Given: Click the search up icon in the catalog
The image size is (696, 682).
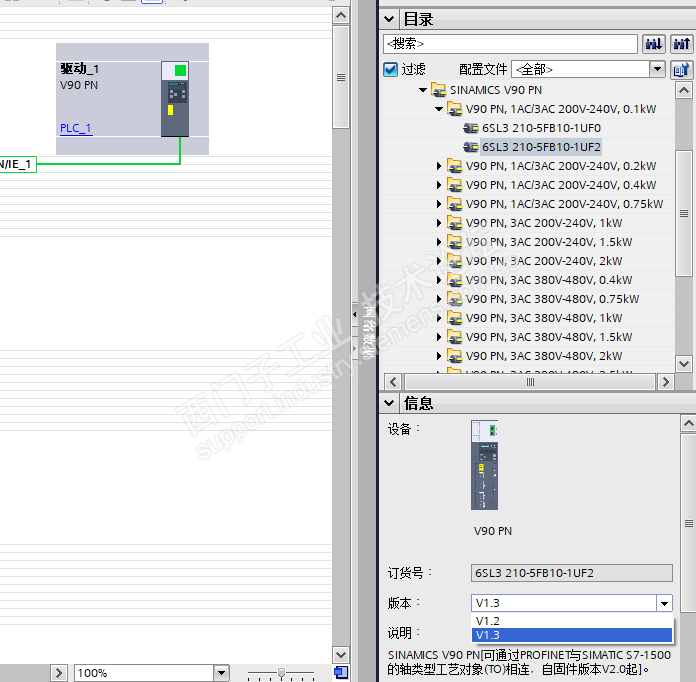Looking at the screenshot, I should click(681, 44).
